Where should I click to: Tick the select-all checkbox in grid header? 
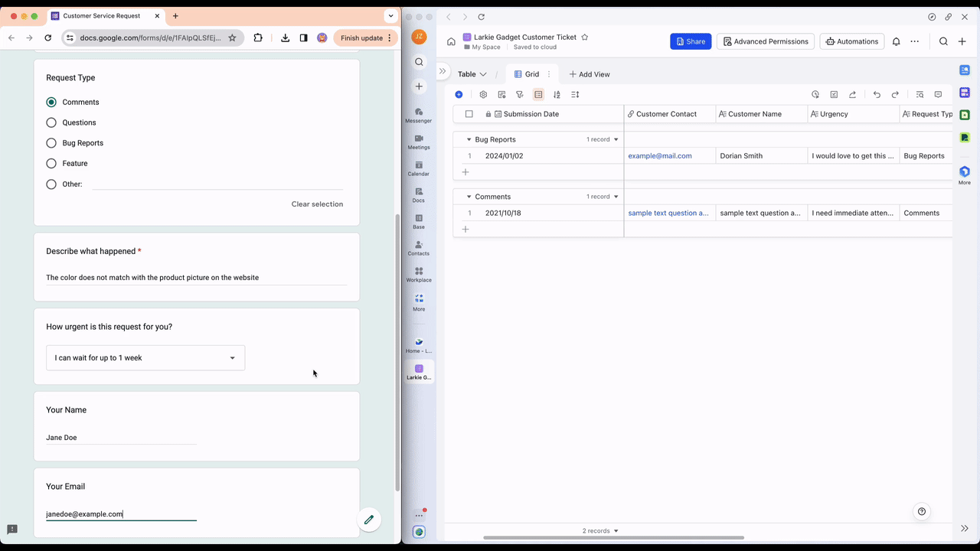point(469,114)
